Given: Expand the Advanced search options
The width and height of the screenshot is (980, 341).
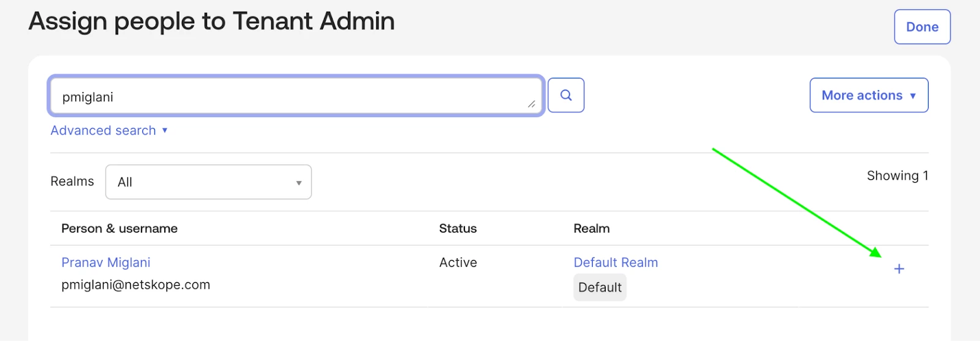Looking at the screenshot, I should tap(104, 131).
